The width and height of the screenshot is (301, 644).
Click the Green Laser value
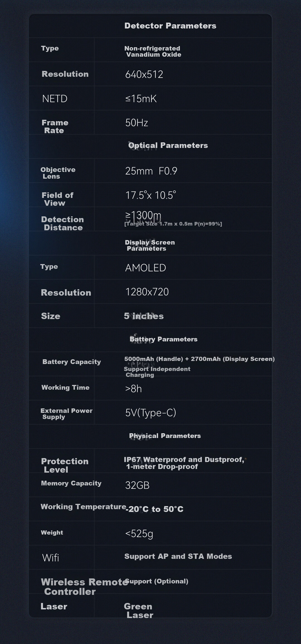coord(139,611)
